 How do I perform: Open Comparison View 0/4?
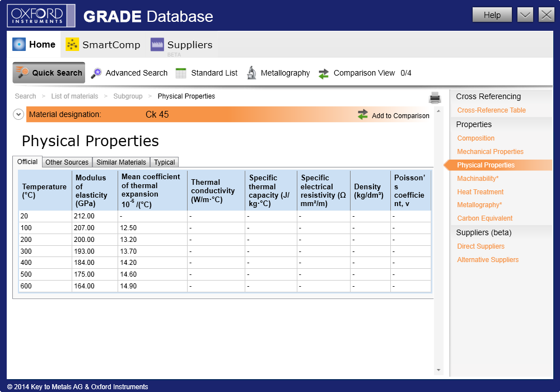point(365,73)
